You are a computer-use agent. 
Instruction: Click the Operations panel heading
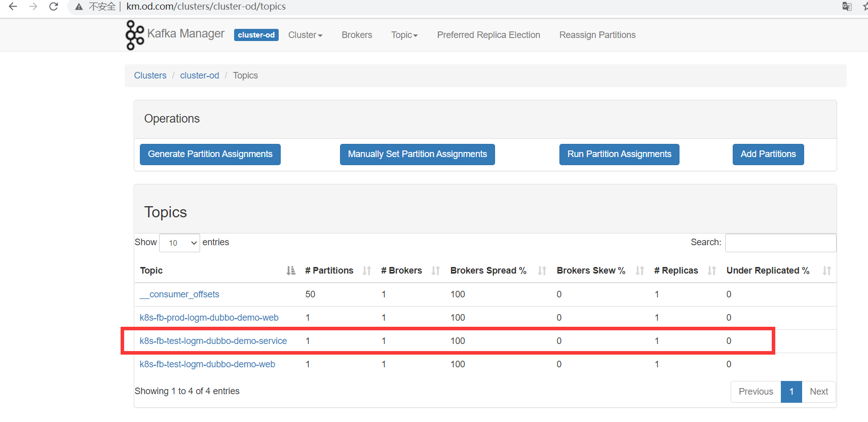point(172,119)
